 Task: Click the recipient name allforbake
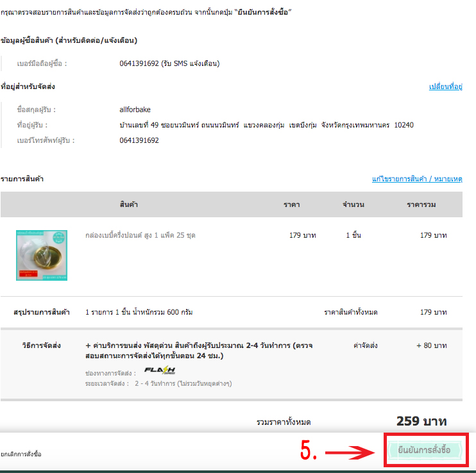click(135, 110)
